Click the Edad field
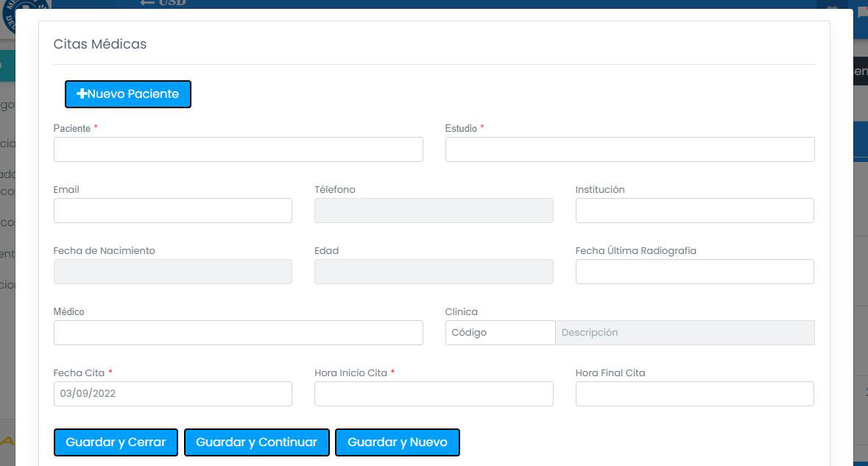Screen dimensions: 868x466 click(434, 272)
